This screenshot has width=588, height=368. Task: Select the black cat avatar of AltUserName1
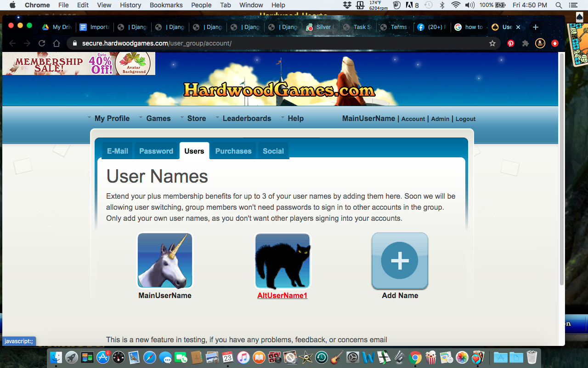[283, 261]
